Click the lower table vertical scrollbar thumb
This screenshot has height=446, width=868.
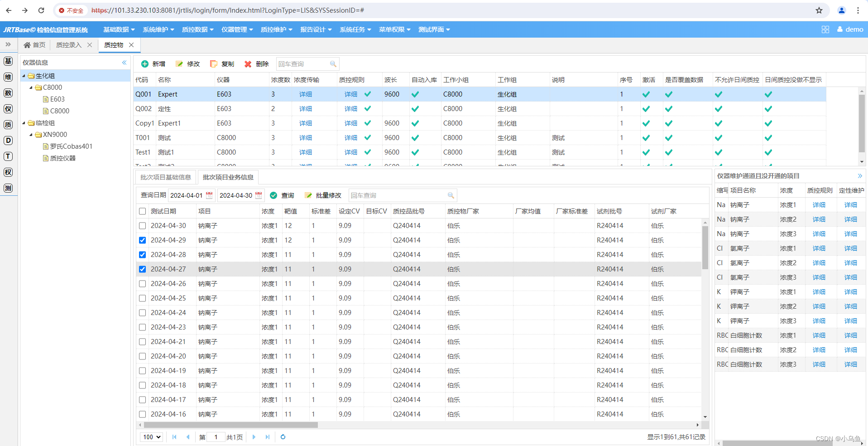pyautogui.click(x=705, y=247)
